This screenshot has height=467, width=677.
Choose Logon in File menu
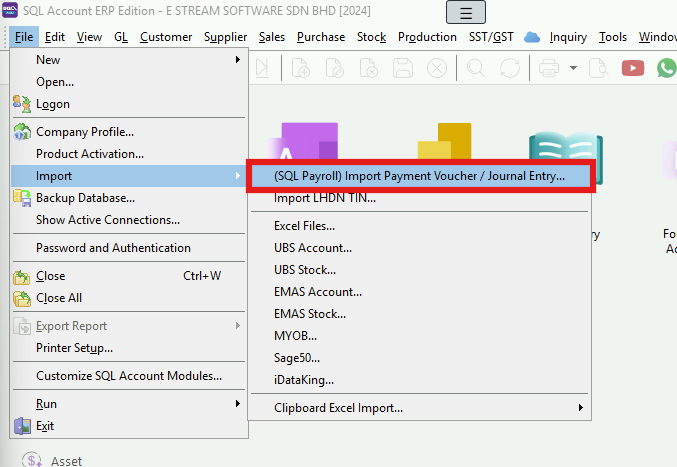[129, 104]
